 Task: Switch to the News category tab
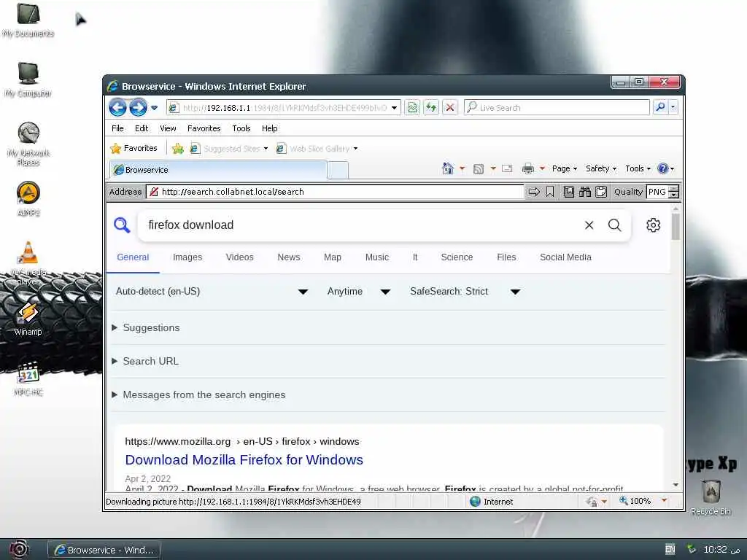(289, 257)
